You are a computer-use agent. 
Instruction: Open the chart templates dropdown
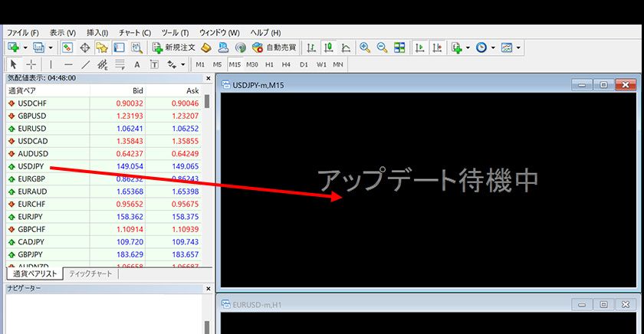519,47
